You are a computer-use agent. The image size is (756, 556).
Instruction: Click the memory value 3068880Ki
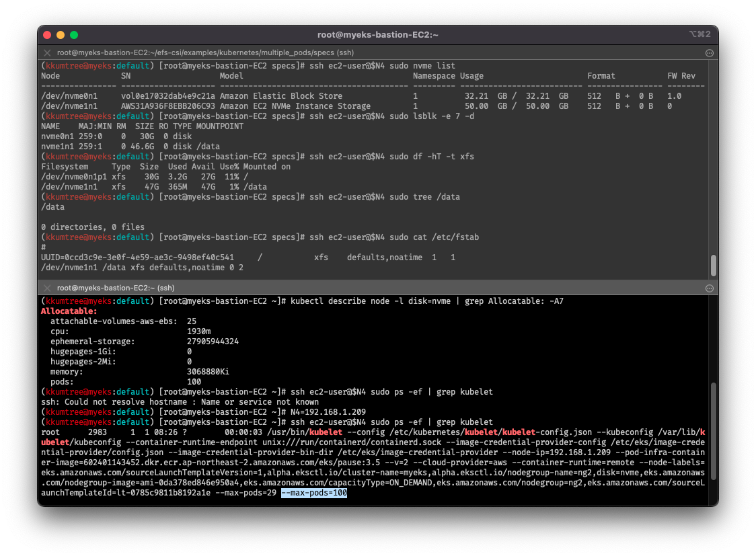(208, 372)
